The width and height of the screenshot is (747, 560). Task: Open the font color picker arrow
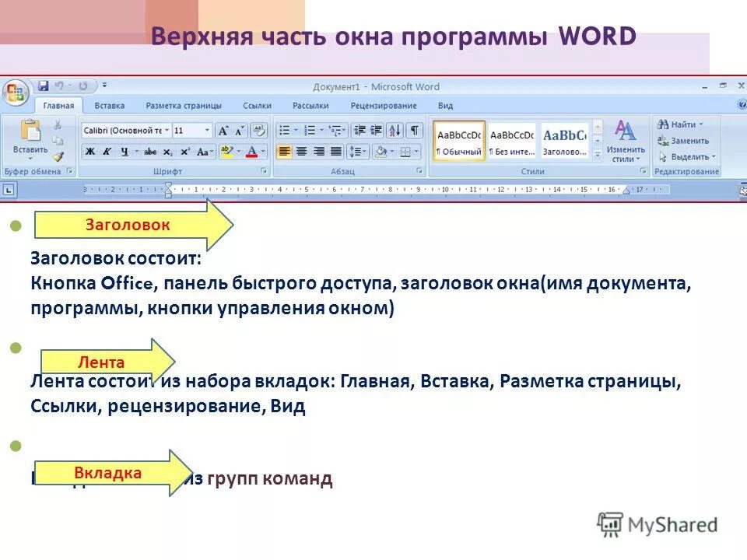click(262, 152)
